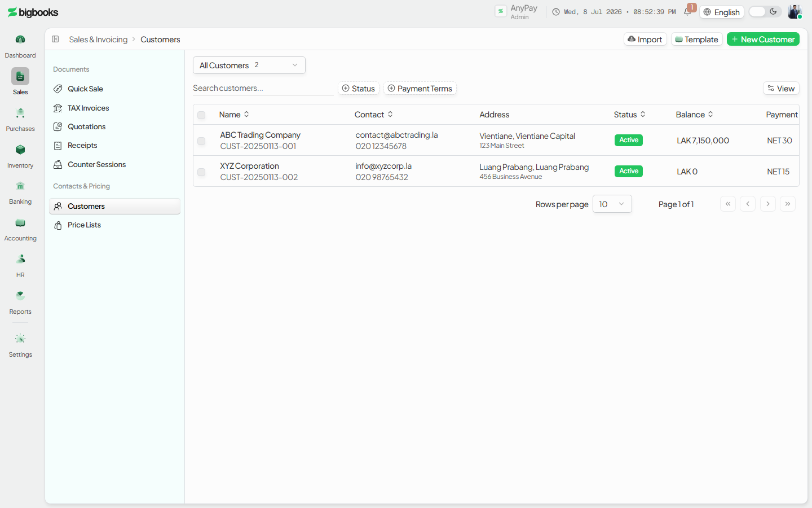Open the user avatar menu

pyautogui.click(x=795, y=12)
